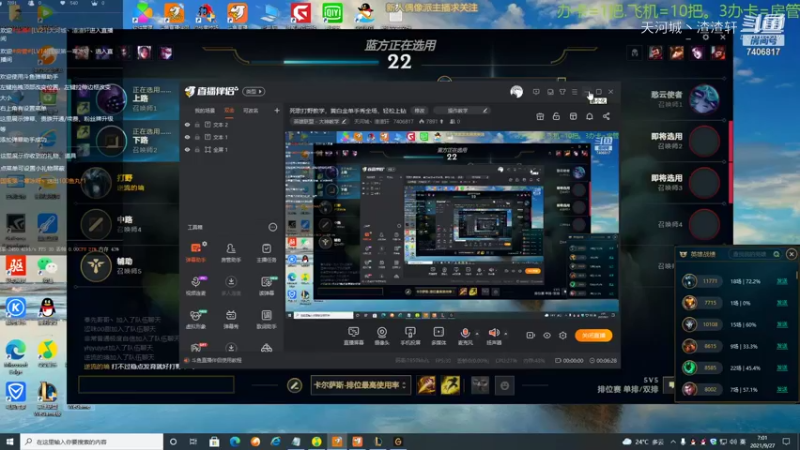Viewport: 800px width, 450px height.
Task: Open the streamer avatar profile
Action: [516, 91]
